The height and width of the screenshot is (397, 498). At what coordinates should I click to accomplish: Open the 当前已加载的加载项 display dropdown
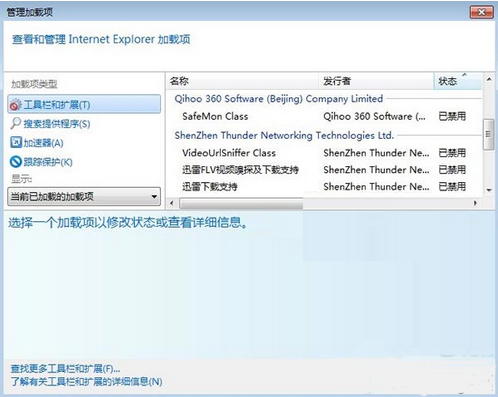[x=84, y=196]
